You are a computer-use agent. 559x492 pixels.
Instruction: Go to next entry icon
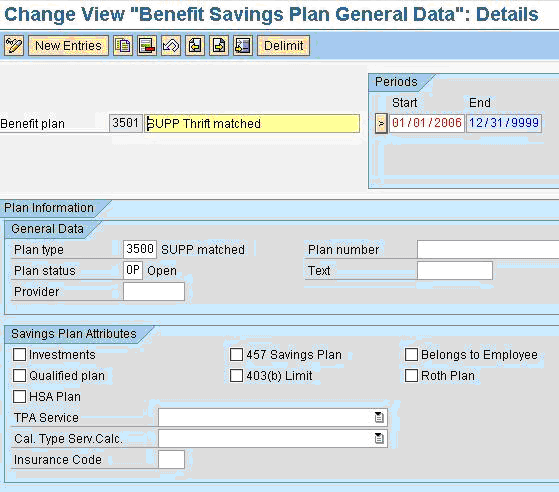219,46
